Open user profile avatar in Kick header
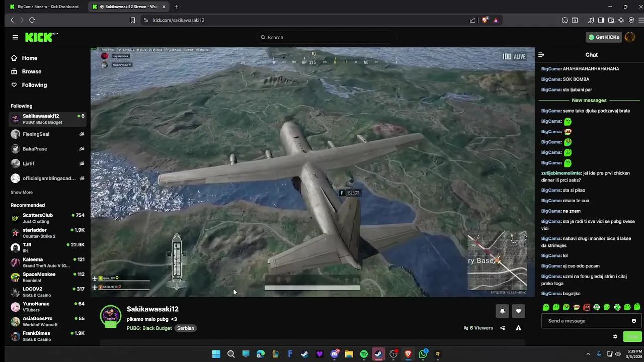The height and width of the screenshot is (362, 644). click(629, 37)
